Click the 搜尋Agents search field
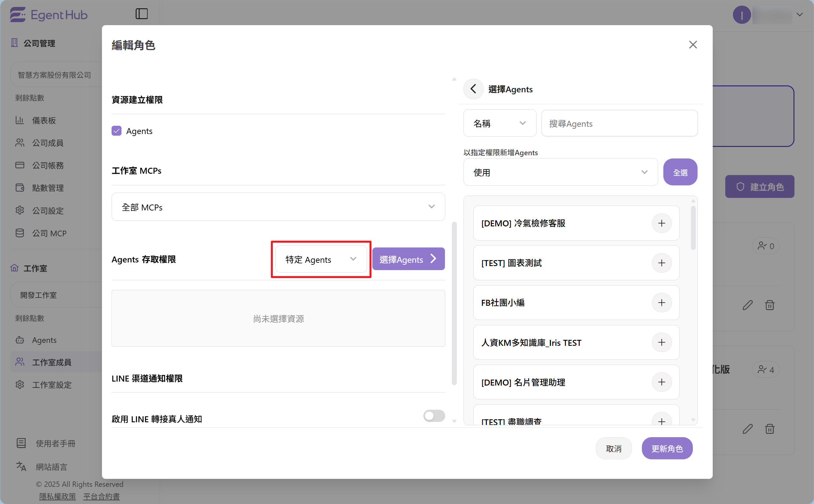 619,123
